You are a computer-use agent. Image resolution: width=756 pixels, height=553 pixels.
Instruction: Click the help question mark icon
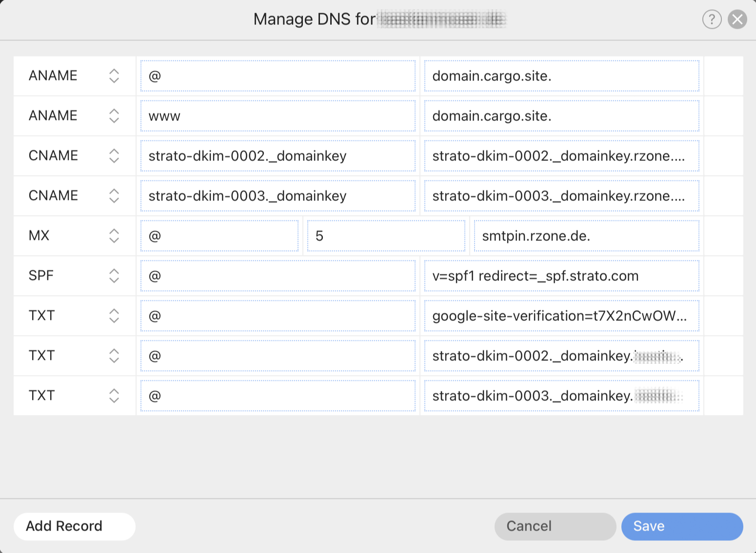(x=712, y=20)
